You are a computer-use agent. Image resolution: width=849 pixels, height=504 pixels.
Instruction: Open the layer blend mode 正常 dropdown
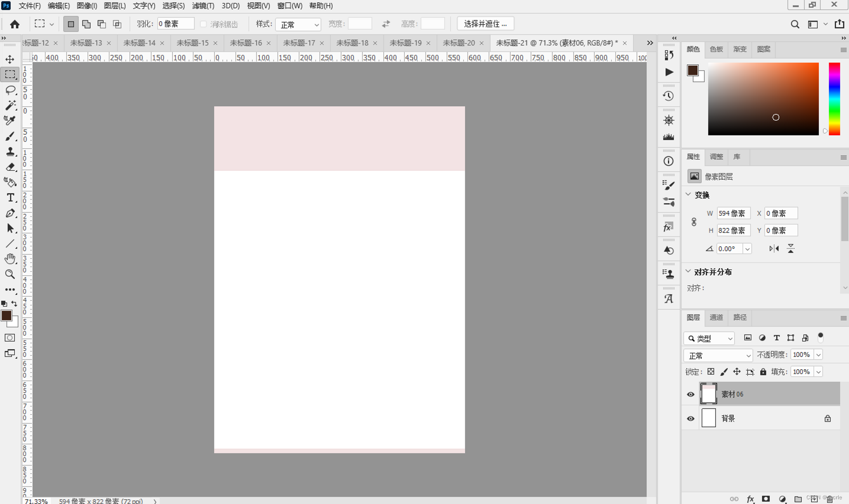pos(718,355)
